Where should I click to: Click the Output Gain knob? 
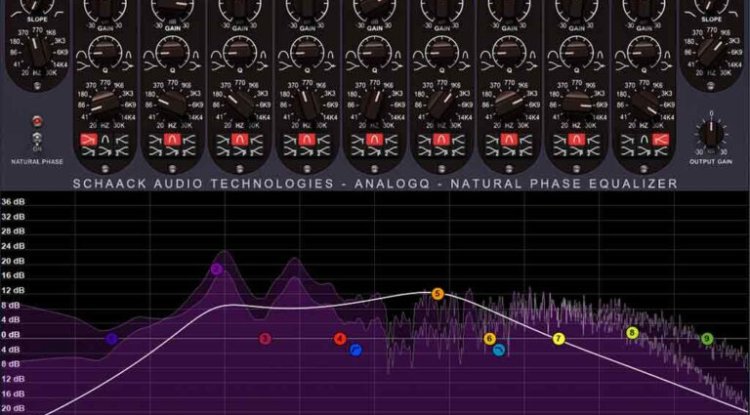(x=711, y=134)
